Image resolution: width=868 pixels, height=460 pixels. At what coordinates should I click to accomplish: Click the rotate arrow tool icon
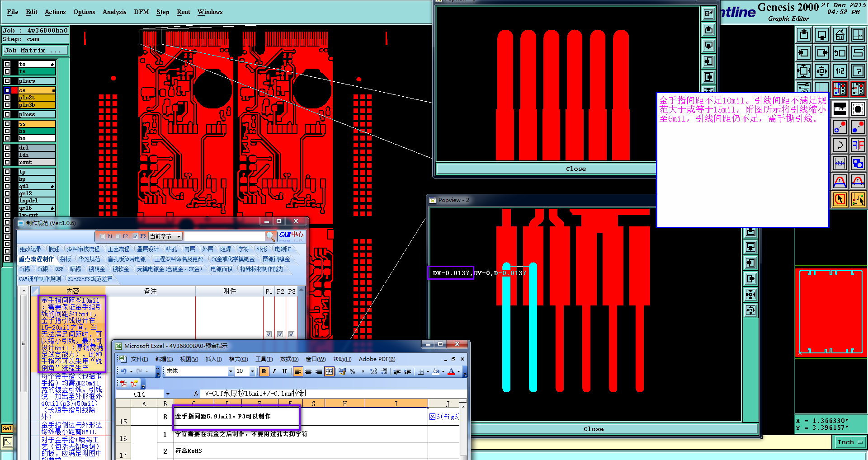click(840, 145)
